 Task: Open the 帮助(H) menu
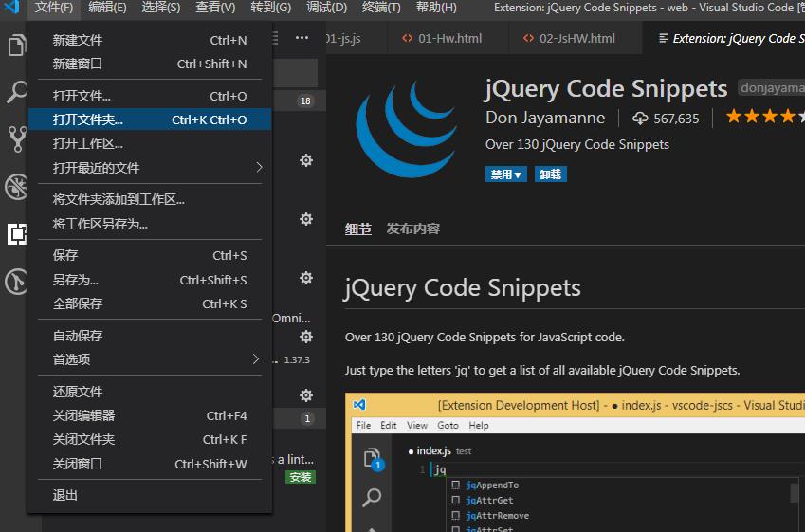[436, 8]
